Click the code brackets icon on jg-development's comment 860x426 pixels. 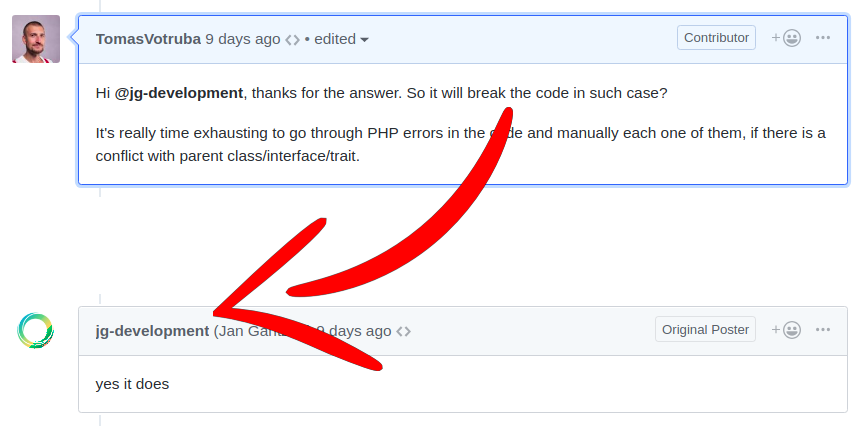tap(403, 332)
